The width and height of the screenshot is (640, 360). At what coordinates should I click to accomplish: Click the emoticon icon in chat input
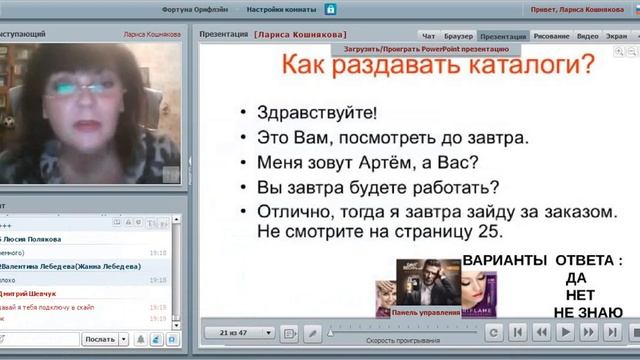[3, 339]
